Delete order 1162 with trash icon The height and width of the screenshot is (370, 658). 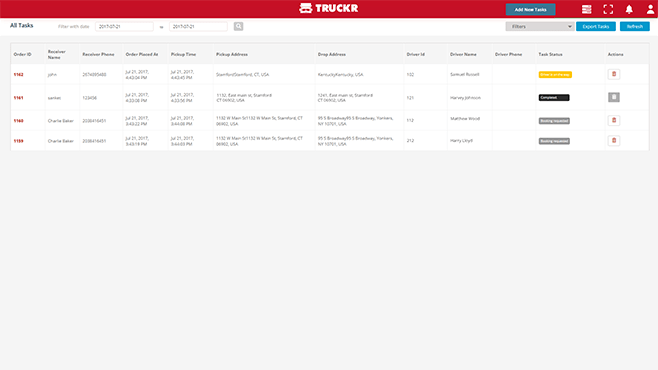(x=614, y=74)
